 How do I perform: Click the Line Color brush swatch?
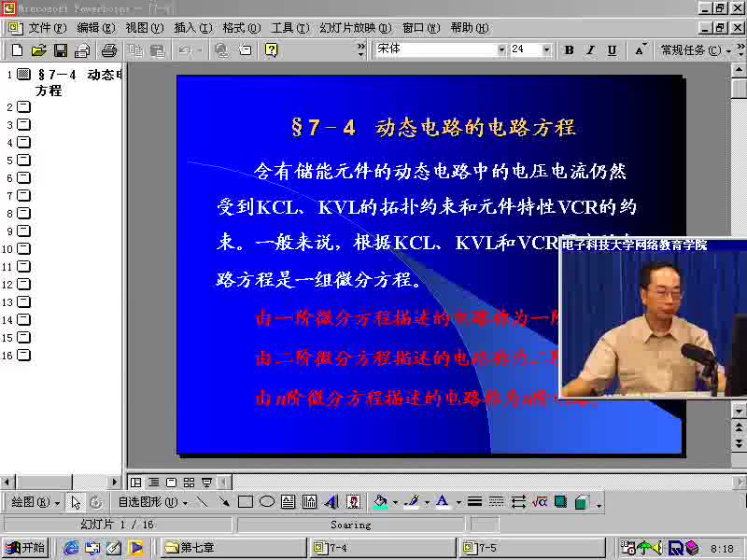tap(412, 502)
